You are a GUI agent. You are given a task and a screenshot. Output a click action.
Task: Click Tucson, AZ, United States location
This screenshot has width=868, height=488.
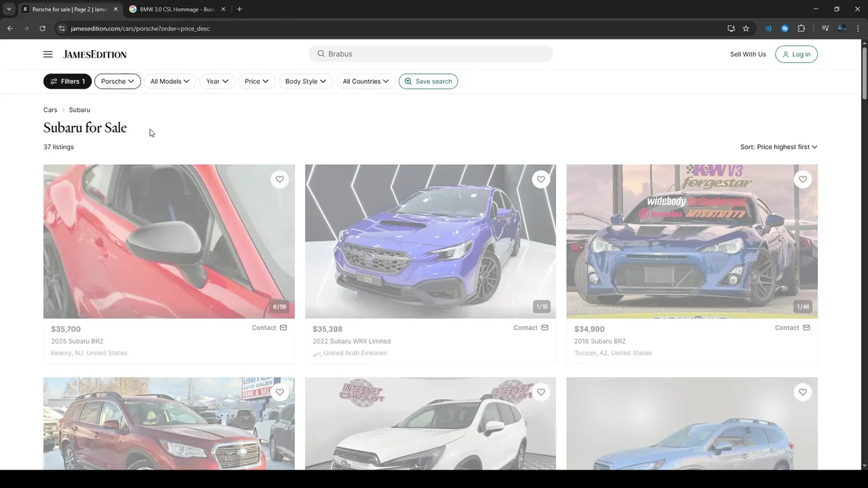click(x=613, y=353)
